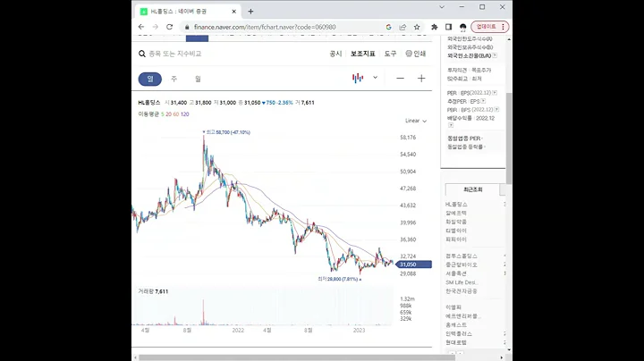Screen dimensions: 644x361
Task: Open the Chrome profile avatar
Action: point(463,27)
